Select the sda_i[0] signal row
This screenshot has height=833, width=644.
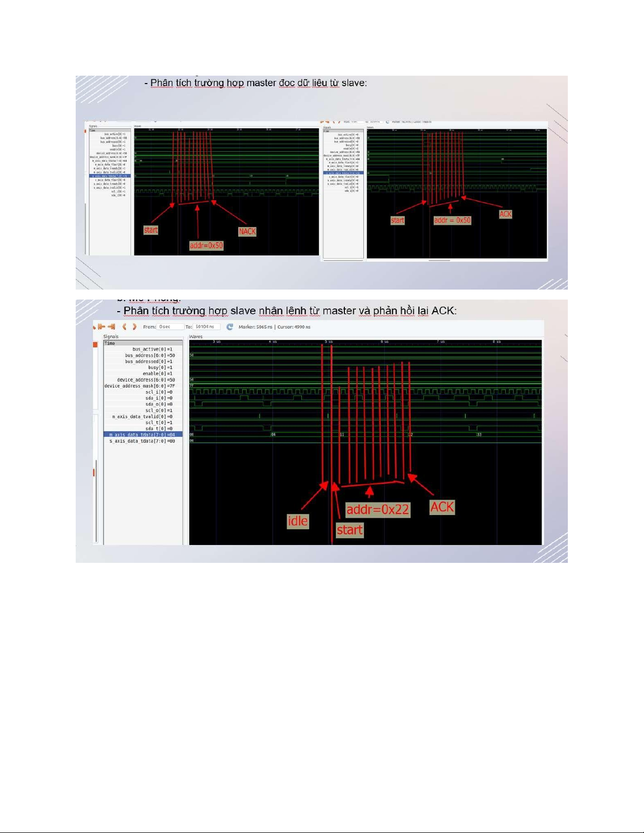tap(143, 398)
